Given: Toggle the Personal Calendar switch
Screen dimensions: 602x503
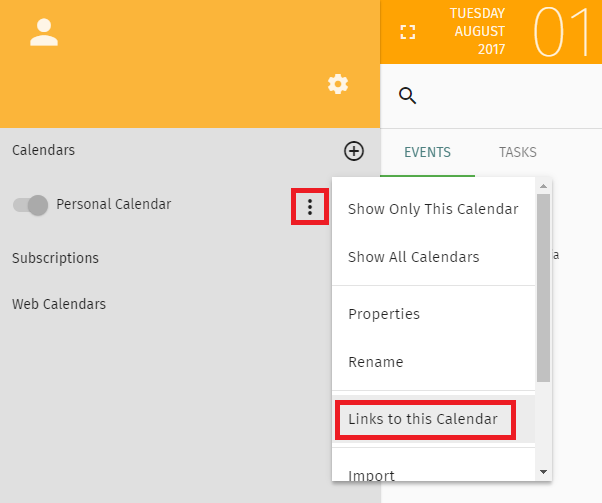Looking at the screenshot, I should tap(30, 205).
